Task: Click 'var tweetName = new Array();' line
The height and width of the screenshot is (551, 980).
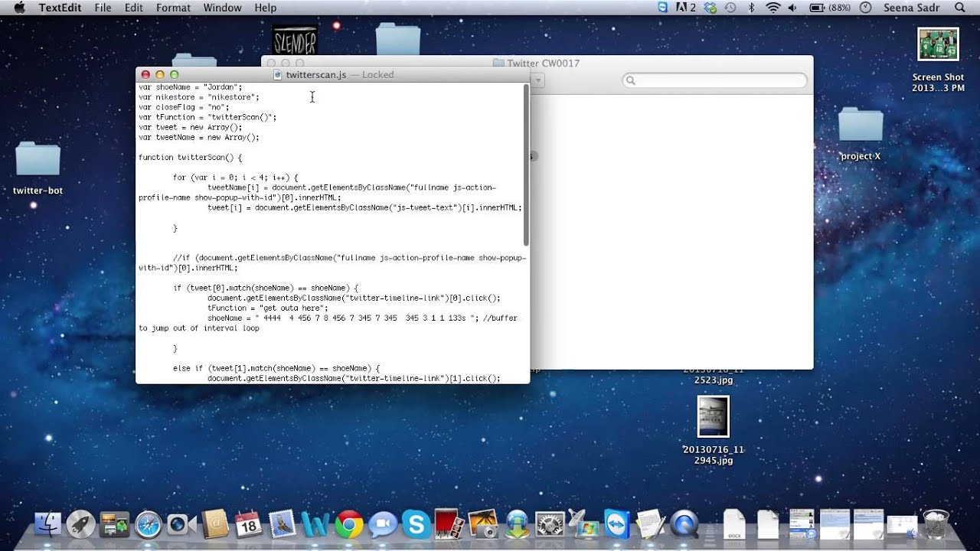Action: tap(199, 138)
